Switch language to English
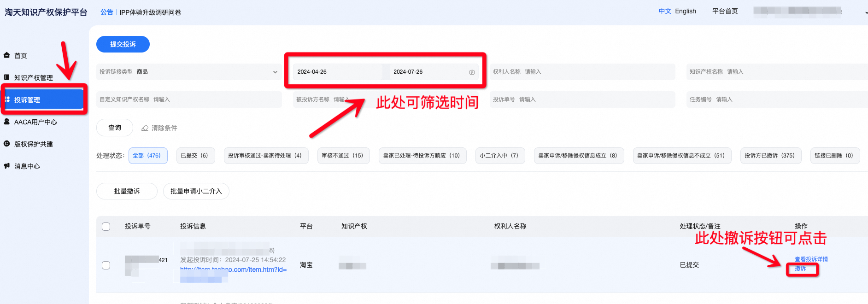 tap(686, 11)
